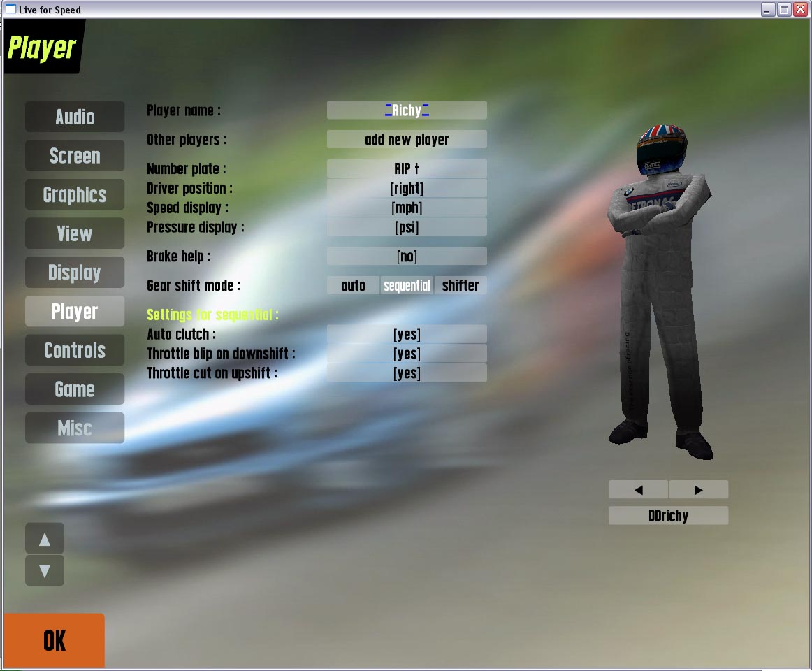This screenshot has height=671, width=812.
Task: Edit the RIP number plate field
Action: click(407, 168)
